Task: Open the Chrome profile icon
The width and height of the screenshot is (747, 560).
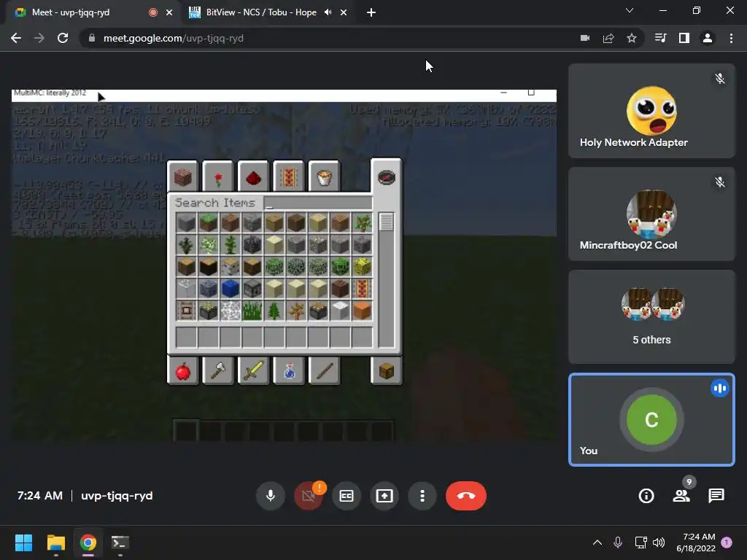Action: [708, 38]
